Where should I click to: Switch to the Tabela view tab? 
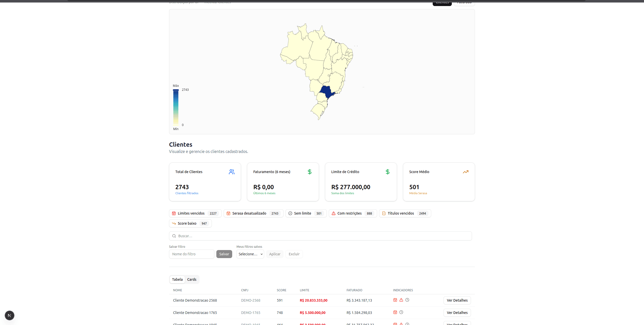177,279
